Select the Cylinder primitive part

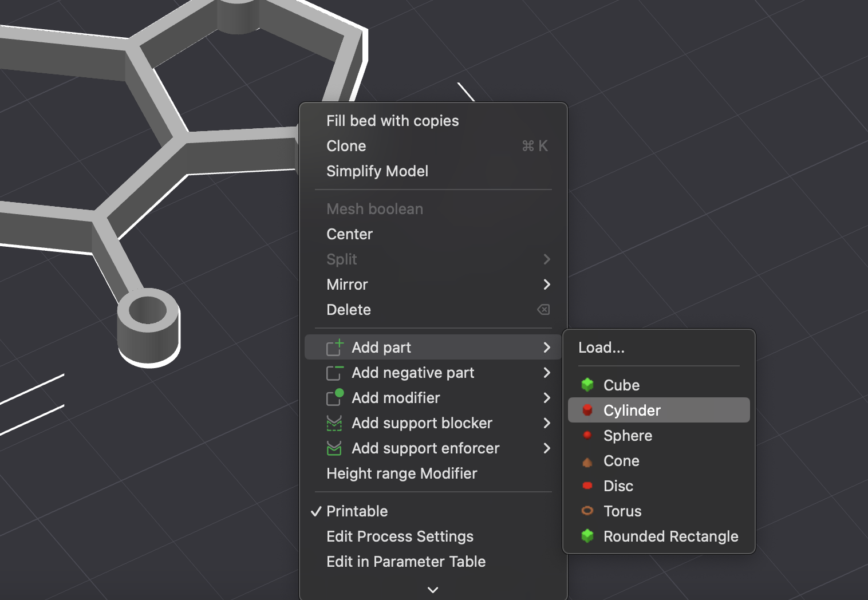[x=632, y=410]
